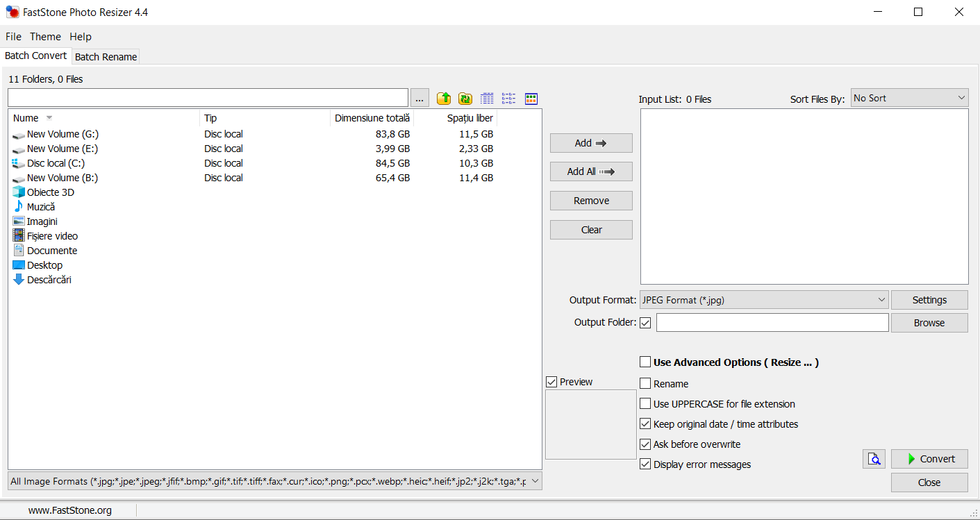Browse for an output folder

929,323
